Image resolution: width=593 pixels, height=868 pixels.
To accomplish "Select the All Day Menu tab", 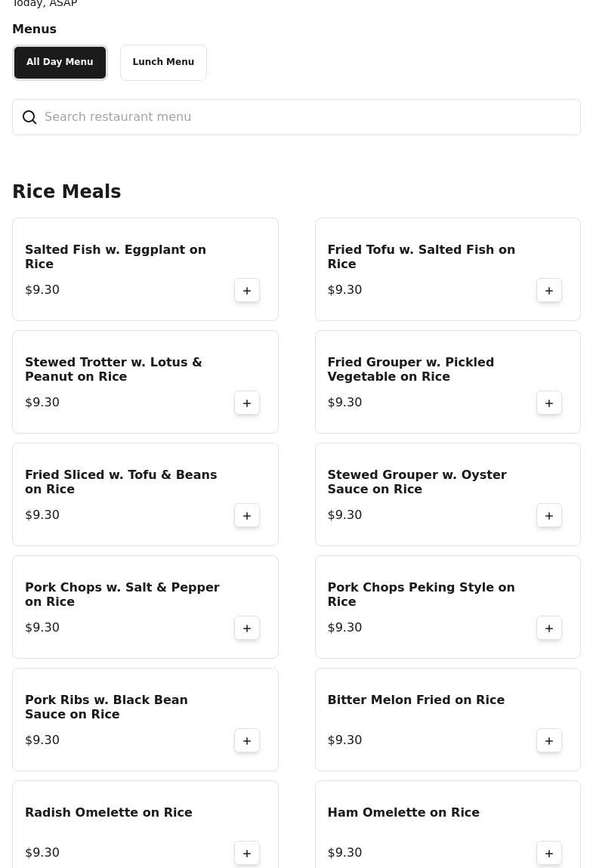I will point(60,63).
